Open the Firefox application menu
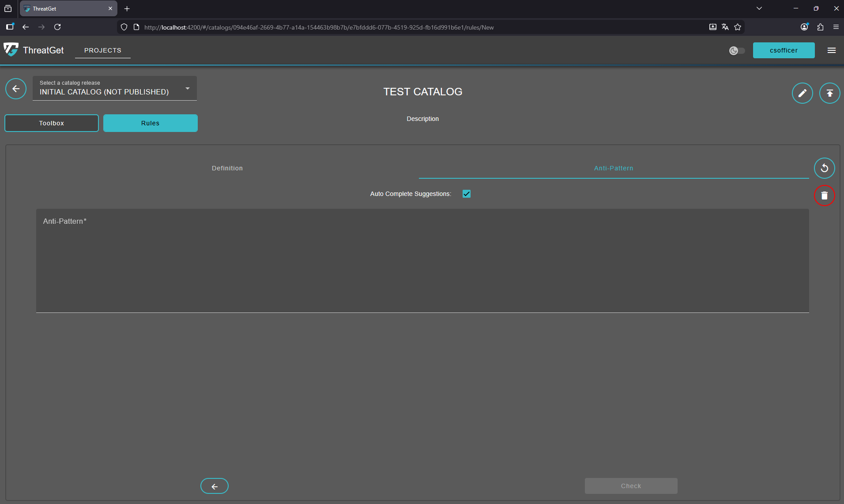The height and width of the screenshot is (504, 844). tap(836, 27)
